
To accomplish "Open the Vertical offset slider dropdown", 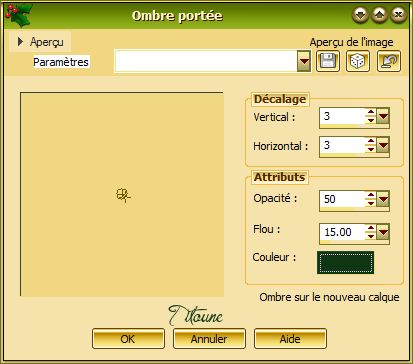I will [x=383, y=117].
